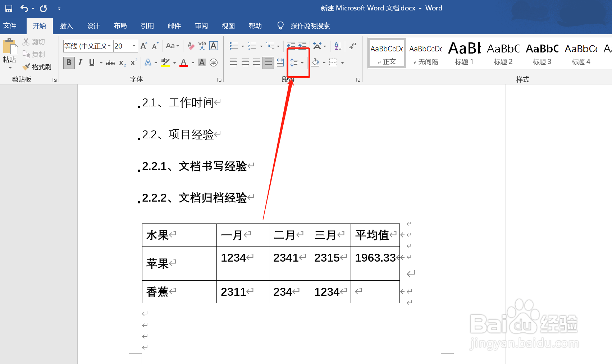The width and height of the screenshot is (612, 364).
Task: Click the 粘贴 paste button
Action: click(x=10, y=54)
